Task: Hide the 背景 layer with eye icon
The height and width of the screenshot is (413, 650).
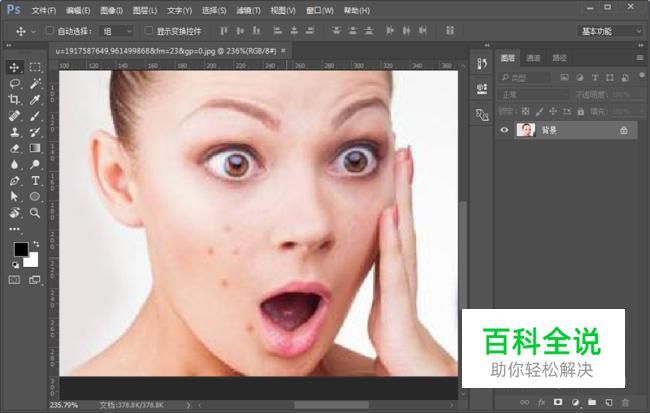Action: coord(504,130)
